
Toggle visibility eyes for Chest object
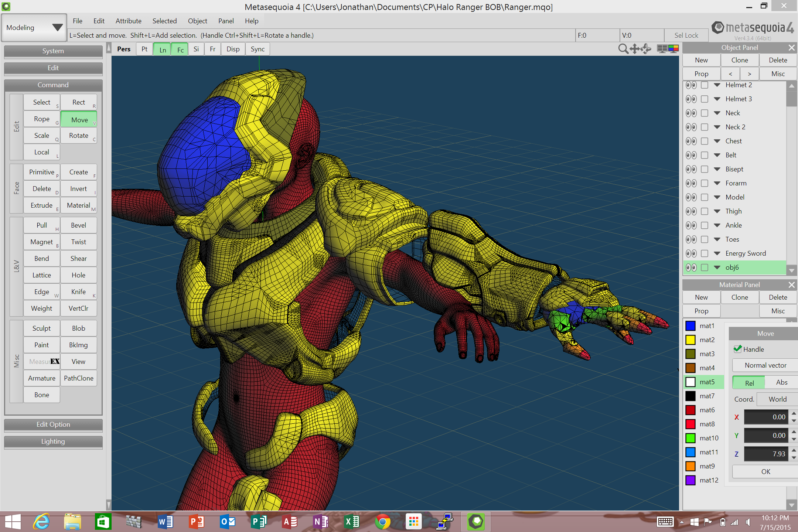pos(691,141)
